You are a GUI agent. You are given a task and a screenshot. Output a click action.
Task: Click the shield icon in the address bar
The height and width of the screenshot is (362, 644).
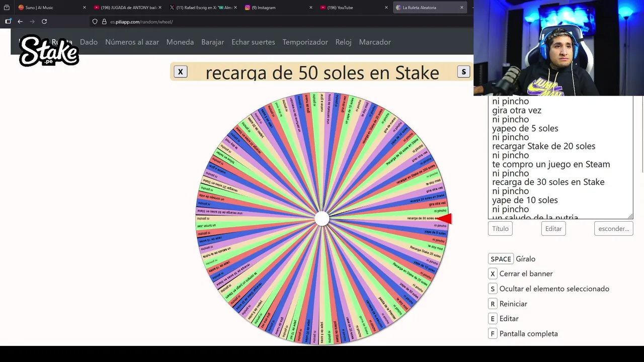(x=95, y=22)
